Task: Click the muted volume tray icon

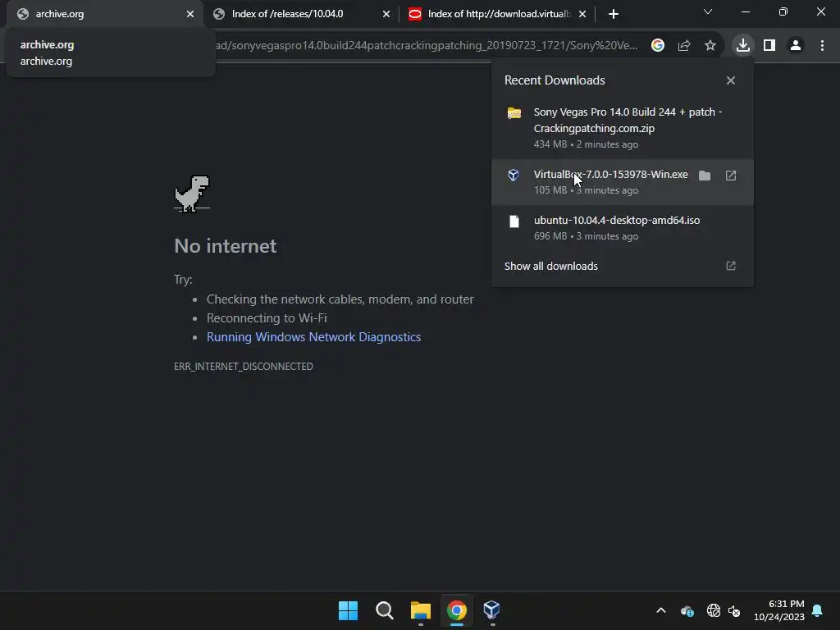Action: [x=734, y=610]
